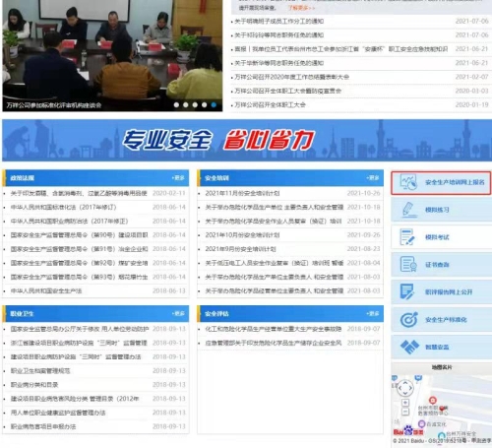Open 用人单位职业健康监护监督管理办法
Viewport: 492px width, 448px height.
coord(58,413)
